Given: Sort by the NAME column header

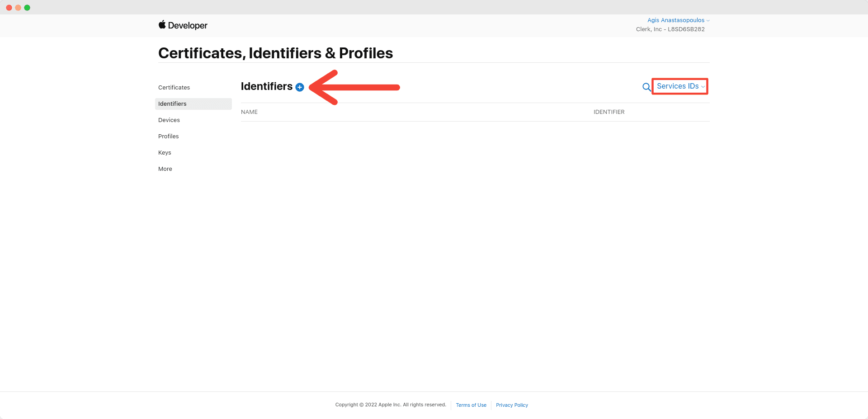Looking at the screenshot, I should coord(249,112).
